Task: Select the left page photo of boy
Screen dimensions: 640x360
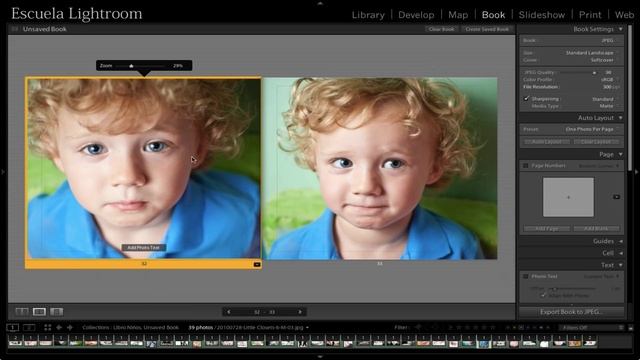Action: coord(143,168)
